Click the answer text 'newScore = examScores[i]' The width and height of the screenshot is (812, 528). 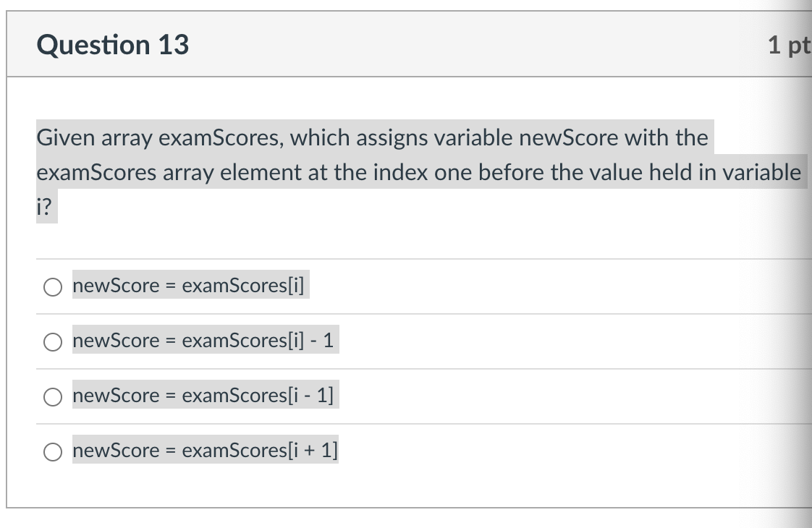(x=188, y=285)
